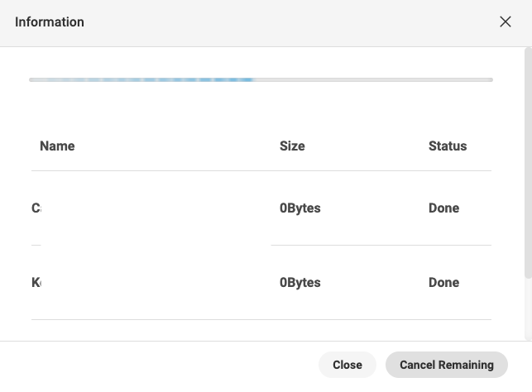Screen dimensions: 532x392
Task: Click the empty blanked name area in first row
Action: point(156,208)
